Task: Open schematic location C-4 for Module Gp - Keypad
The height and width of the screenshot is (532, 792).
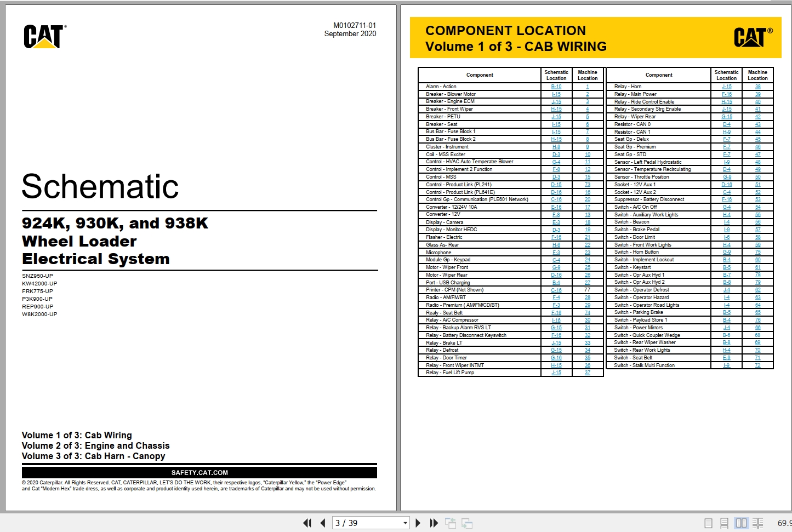Action: click(556, 260)
